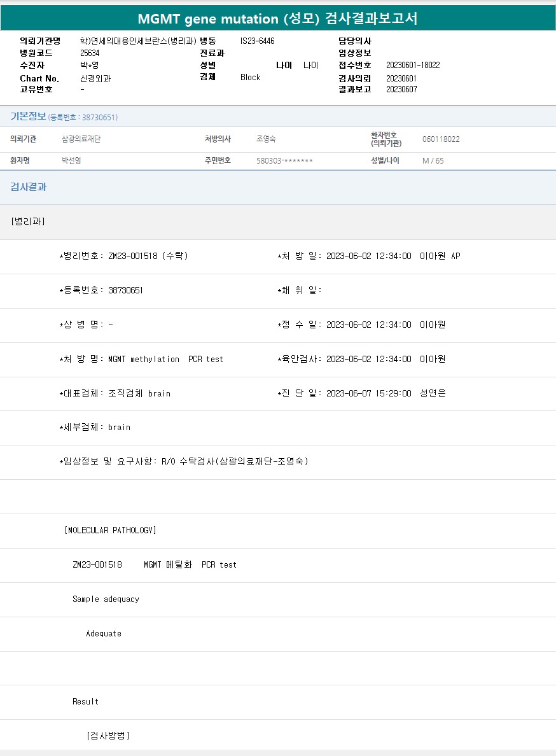Click reception number 20230601-18022

(413, 66)
